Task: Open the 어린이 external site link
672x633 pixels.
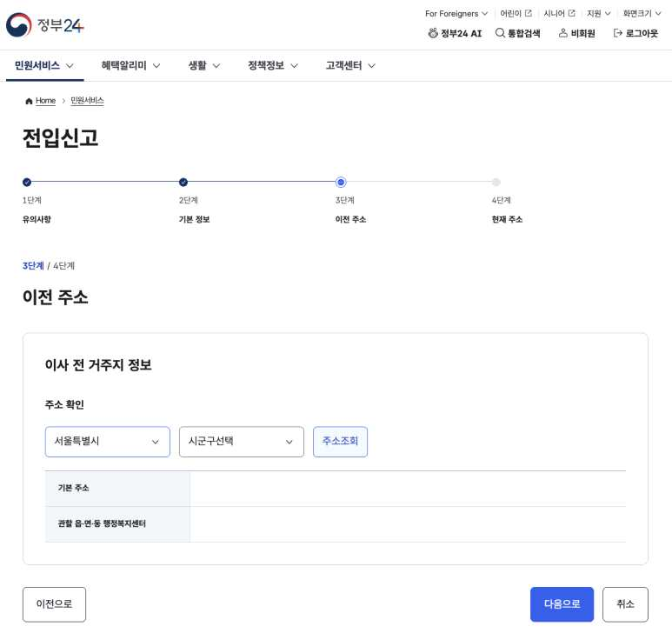Action: [516, 13]
